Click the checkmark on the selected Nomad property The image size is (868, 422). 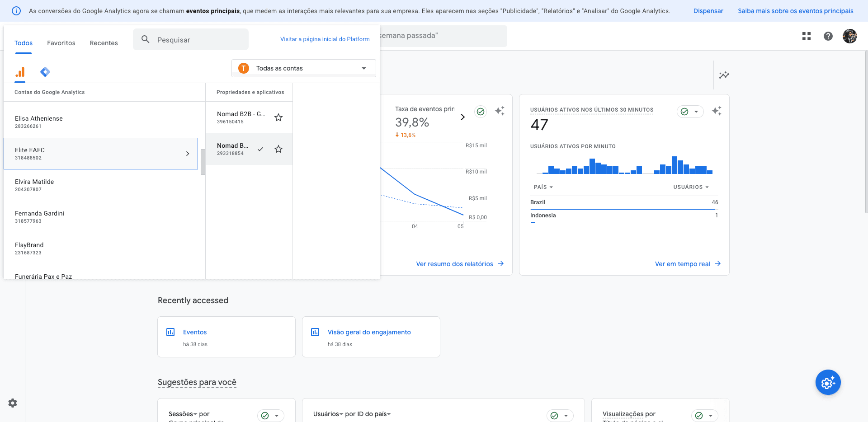click(260, 149)
